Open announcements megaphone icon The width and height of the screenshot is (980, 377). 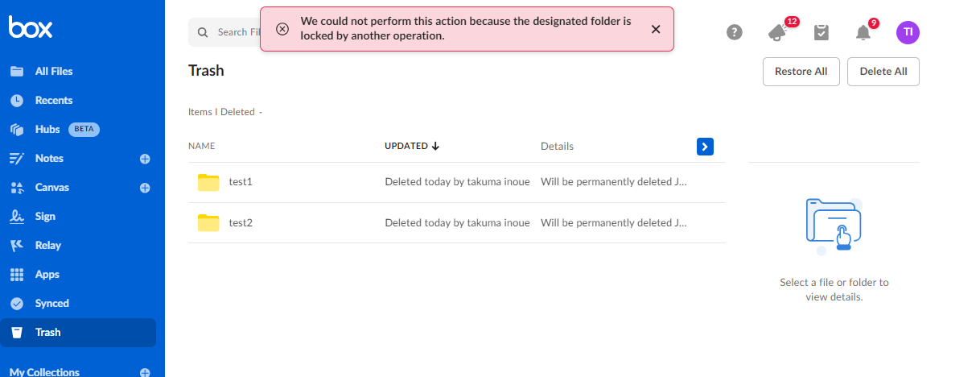(777, 32)
